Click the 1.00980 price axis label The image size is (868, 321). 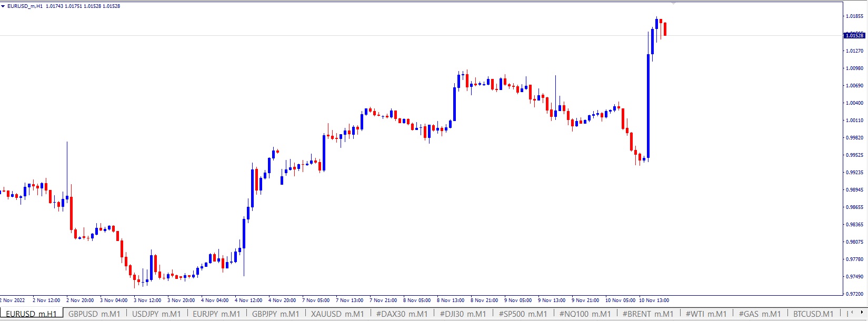click(x=854, y=68)
